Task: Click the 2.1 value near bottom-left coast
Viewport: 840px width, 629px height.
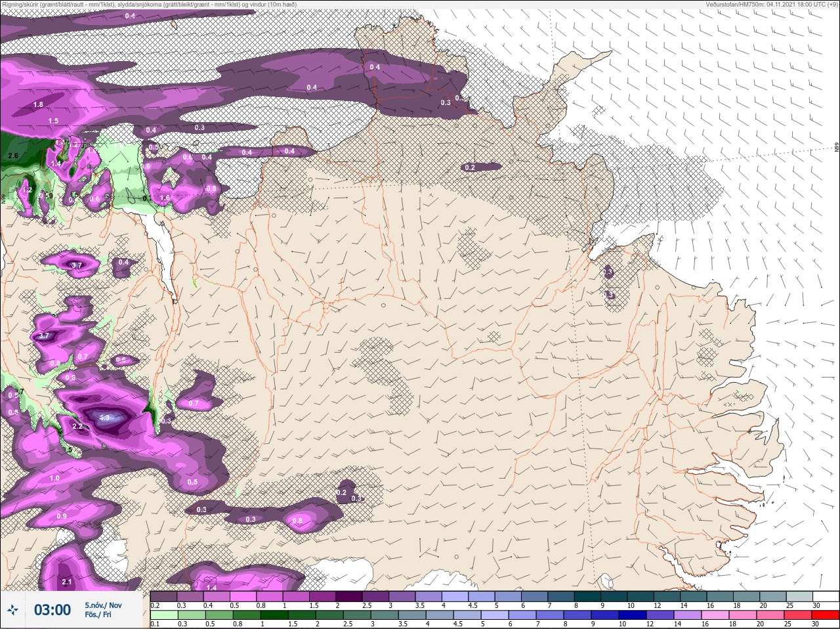Action: [x=66, y=582]
